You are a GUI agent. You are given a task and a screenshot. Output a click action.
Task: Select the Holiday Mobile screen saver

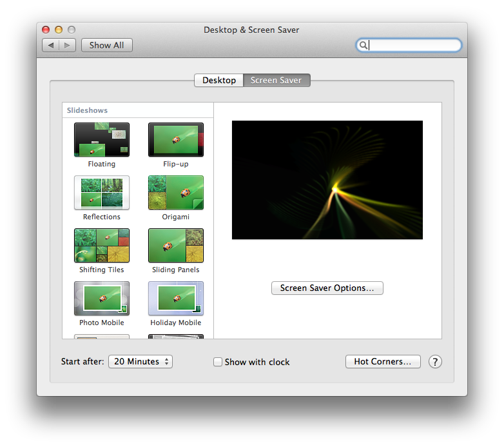click(175, 299)
